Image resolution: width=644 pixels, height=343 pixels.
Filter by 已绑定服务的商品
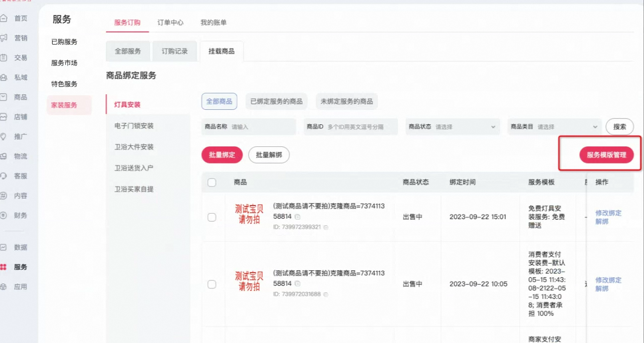[x=277, y=101]
